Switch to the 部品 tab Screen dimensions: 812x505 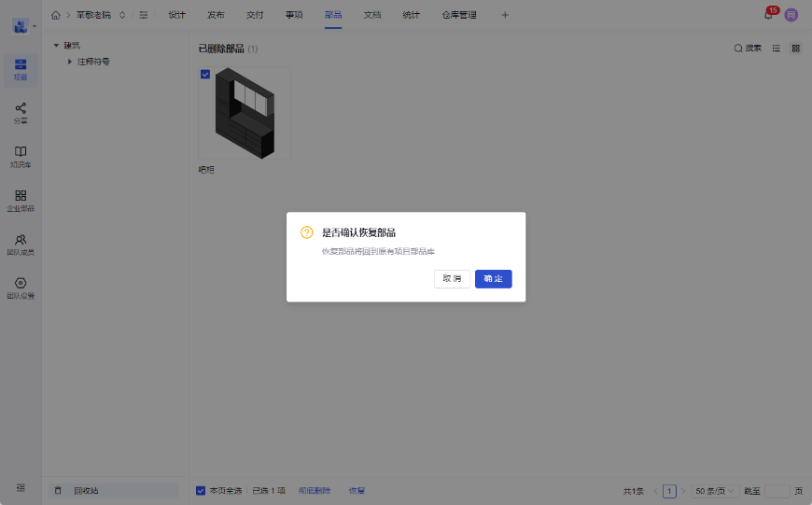click(333, 15)
